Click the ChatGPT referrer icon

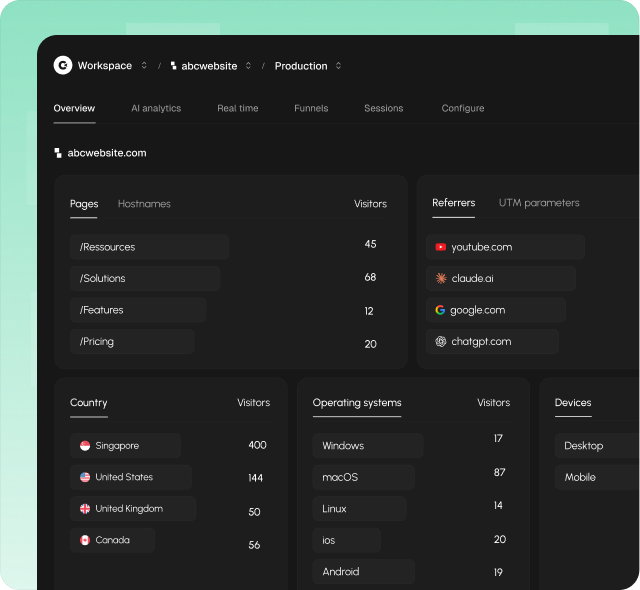pyautogui.click(x=440, y=342)
